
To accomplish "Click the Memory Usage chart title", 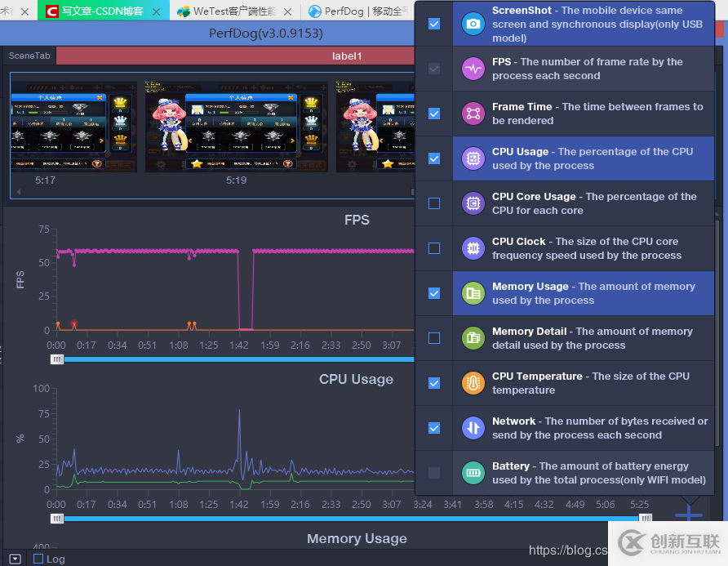I will click(x=357, y=538).
